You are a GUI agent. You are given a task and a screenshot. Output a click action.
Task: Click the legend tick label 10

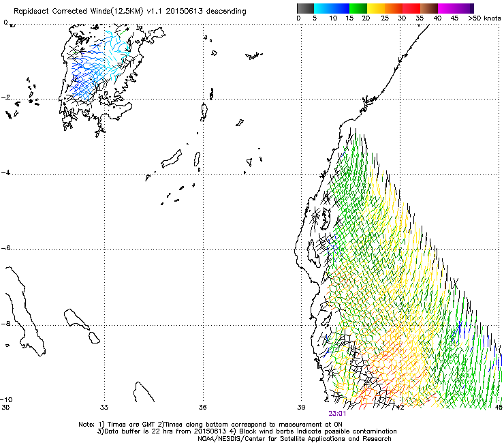coord(333,18)
